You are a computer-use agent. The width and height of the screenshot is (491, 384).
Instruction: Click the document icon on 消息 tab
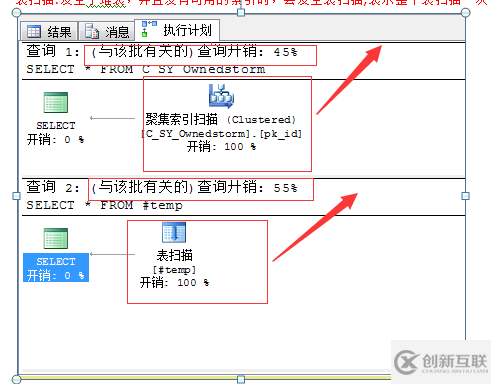tap(92, 31)
